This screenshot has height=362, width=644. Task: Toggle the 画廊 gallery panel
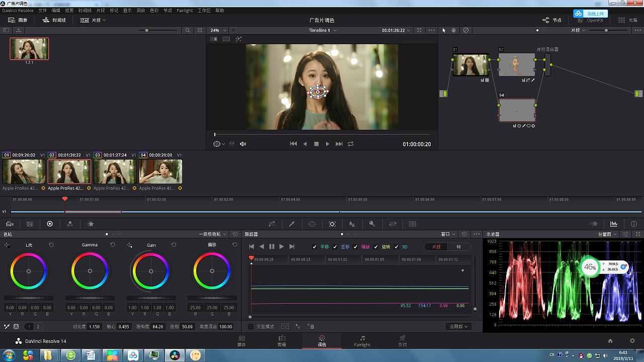point(18,20)
